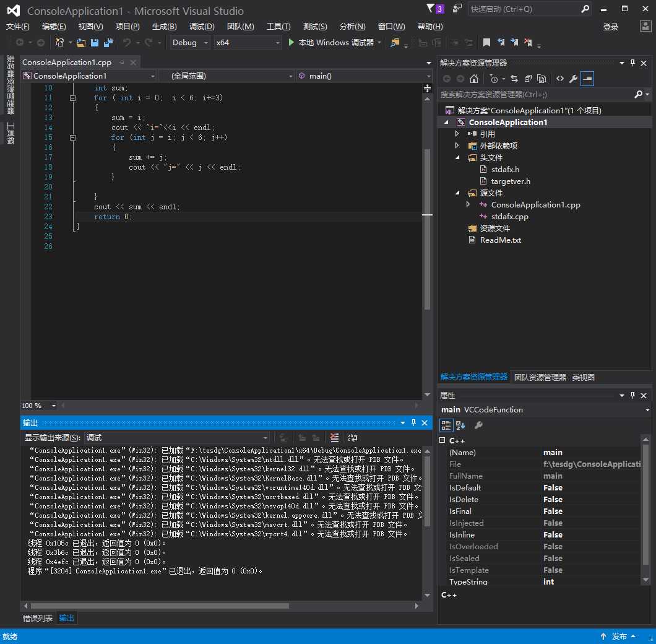Start debugging with the green play arrow
This screenshot has width=656, height=644.
[x=291, y=42]
